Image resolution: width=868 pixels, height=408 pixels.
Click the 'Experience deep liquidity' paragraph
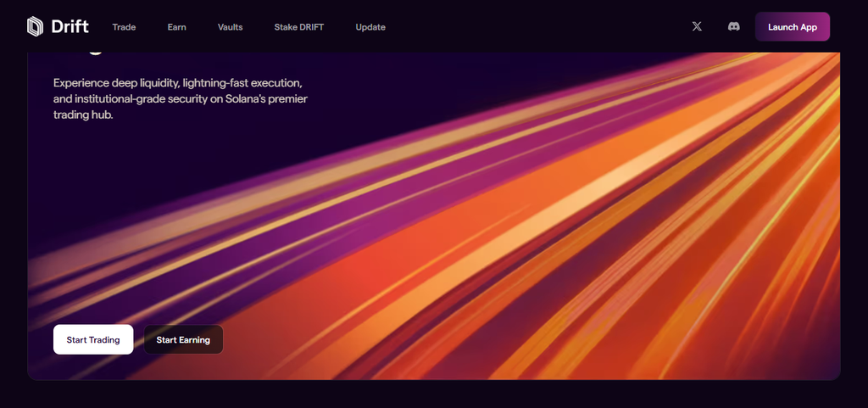click(181, 99)
